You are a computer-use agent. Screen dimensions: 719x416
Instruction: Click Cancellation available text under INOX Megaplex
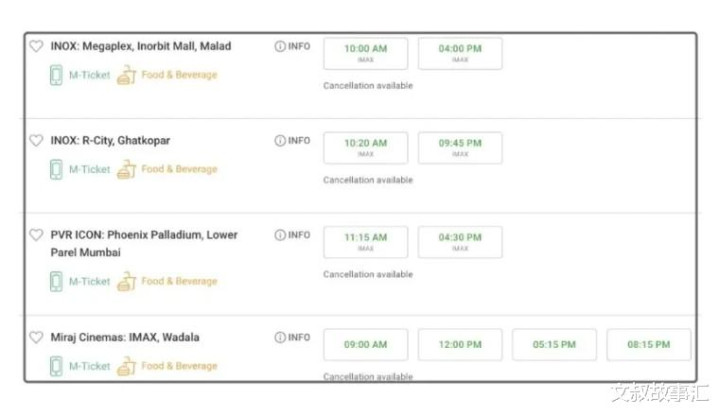[368, 86]
